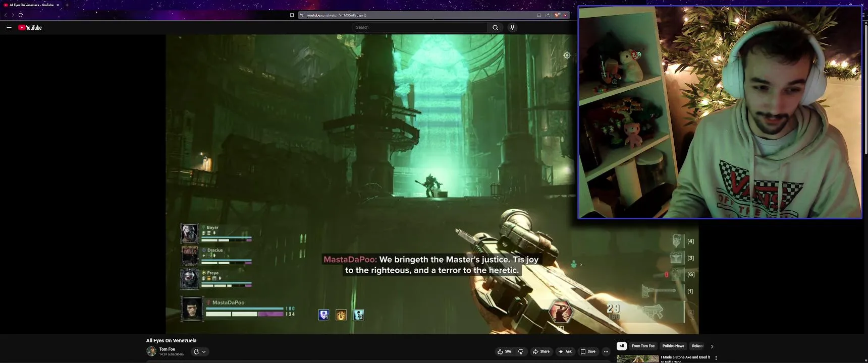Screen dimensions: 868x363
Task: Select the From Tom Foe chip
Action: click(x=643, y=346)
